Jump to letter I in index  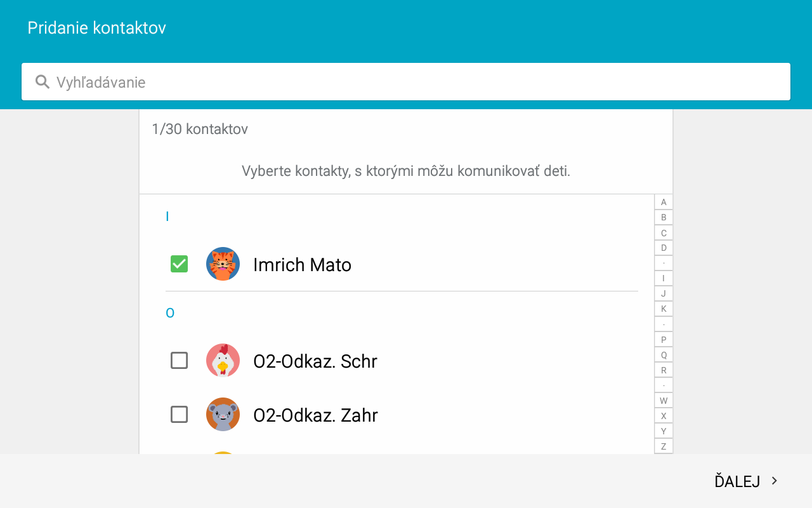(x=664, y=278)
